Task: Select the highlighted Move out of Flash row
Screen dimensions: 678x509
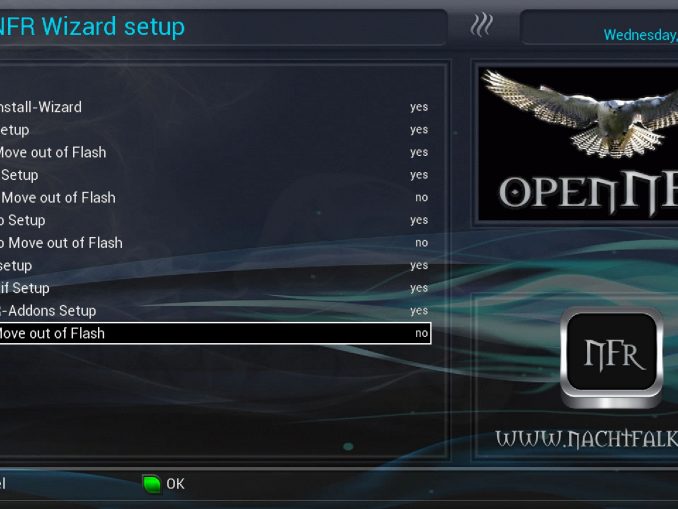Action: pyautogui.click(x=214, y=333)
